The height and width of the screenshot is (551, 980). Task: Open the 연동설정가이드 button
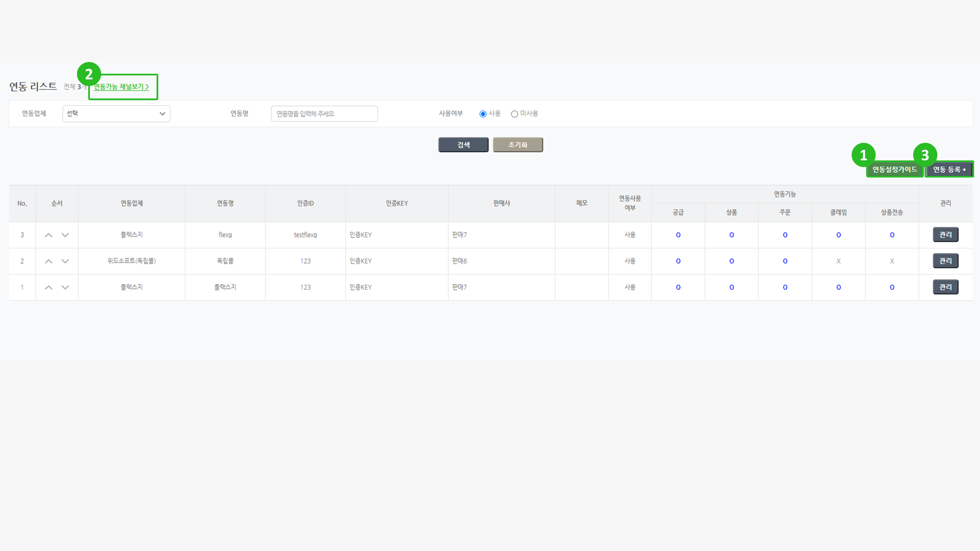(894, 169)
